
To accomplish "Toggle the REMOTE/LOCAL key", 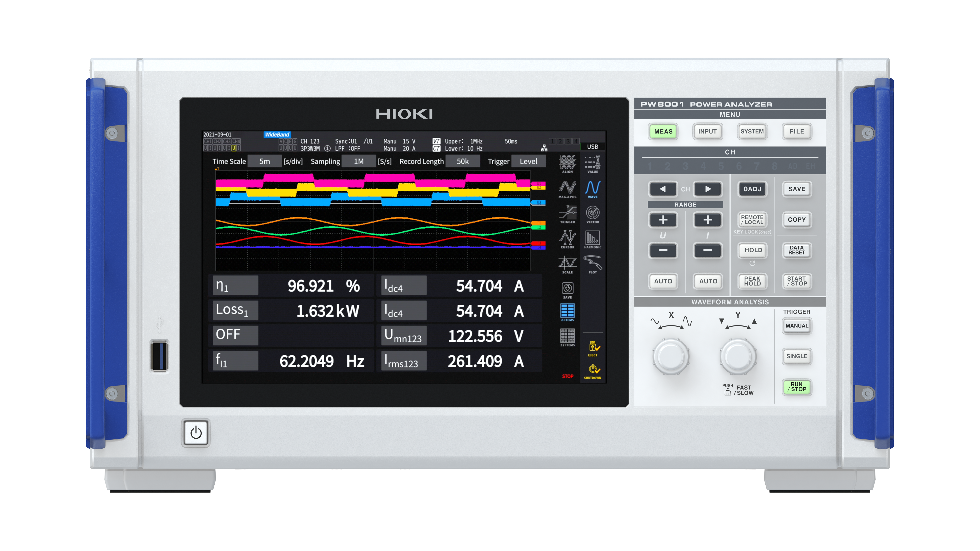I will point(752,220).
